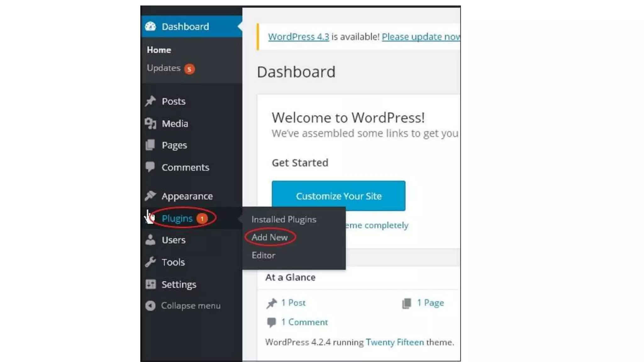
Task: Select Add New in Plugins submenu
Action: (269, 237)
